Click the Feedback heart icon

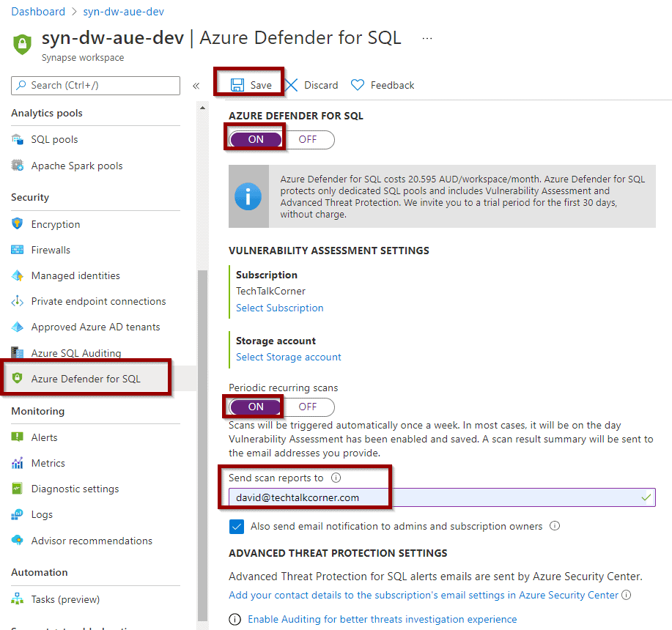(358, 85)
